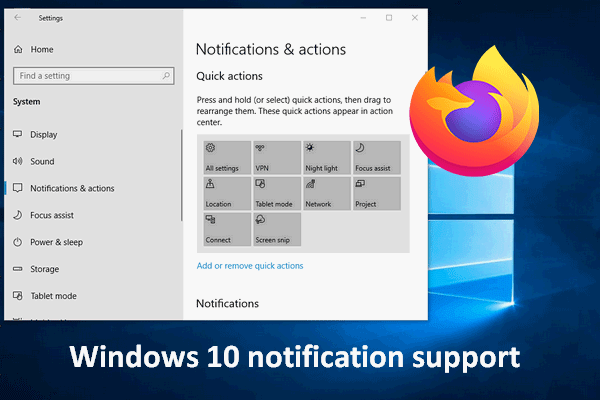Click the Notifications & actions sidebar icon
Image resolution: width=600 pixels, height=400 pixels.
[18, 188]
